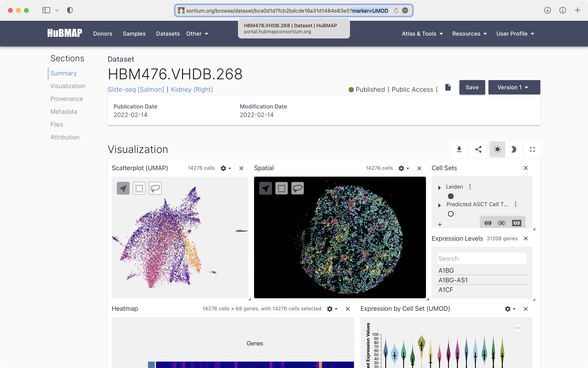Expand the Leiden cell set tree

(x=439, y=188)
